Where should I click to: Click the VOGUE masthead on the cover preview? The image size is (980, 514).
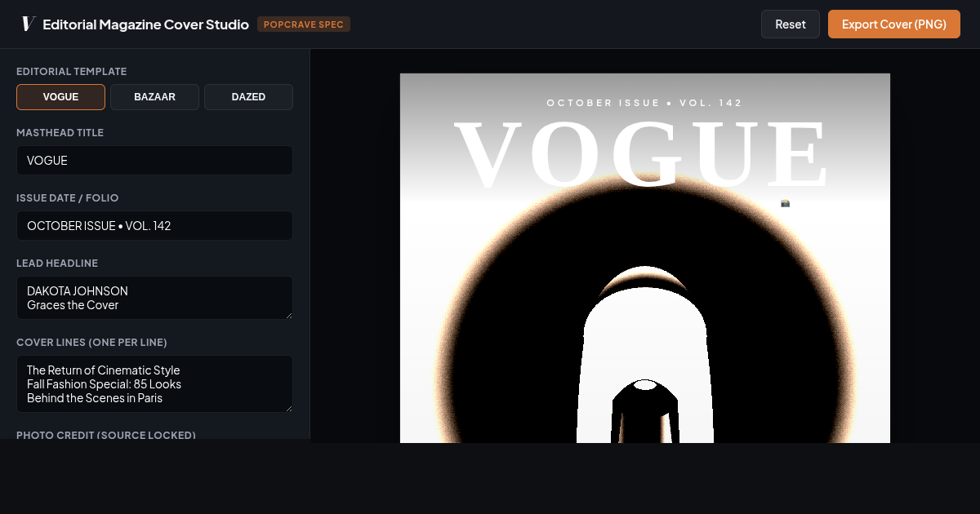[x=642, y=155]
